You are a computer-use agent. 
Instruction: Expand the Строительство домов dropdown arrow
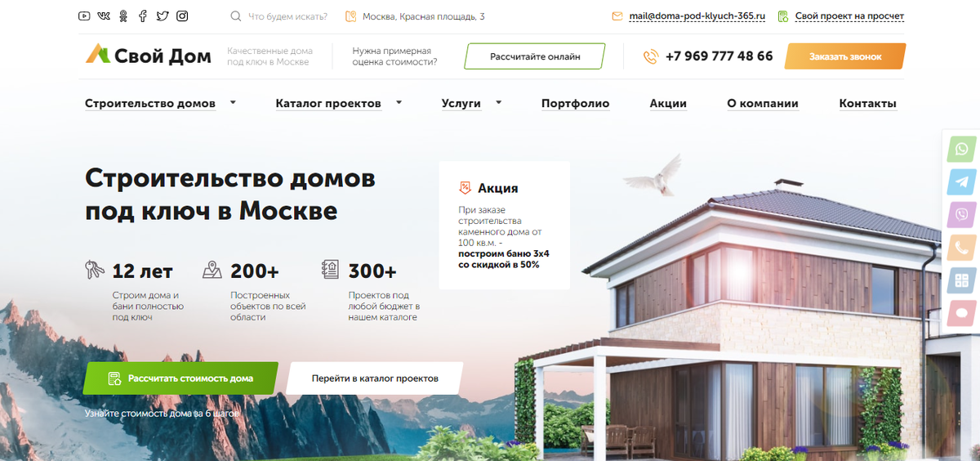233,103
